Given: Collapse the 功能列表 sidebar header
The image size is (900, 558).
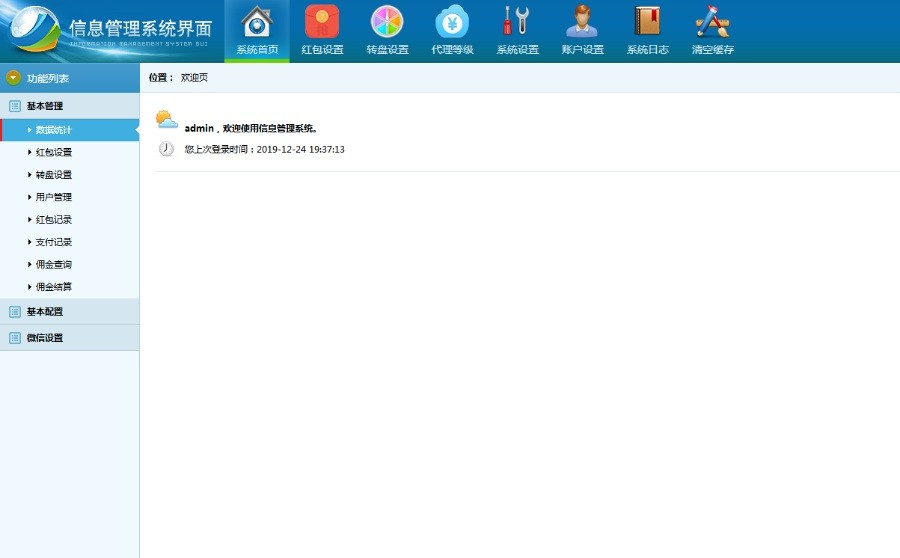Looking at the screenshot, I should pos(48,78).
